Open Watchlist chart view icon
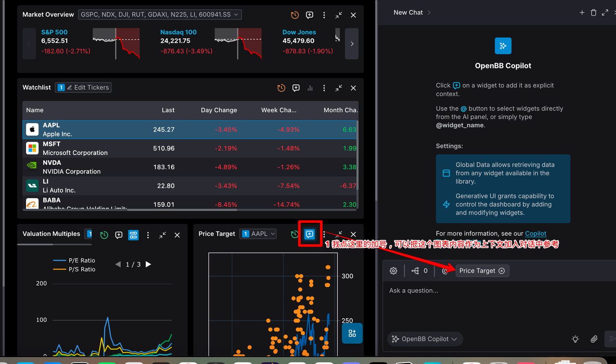This screenshot has height=364, width=616. (x=310, y=88)
